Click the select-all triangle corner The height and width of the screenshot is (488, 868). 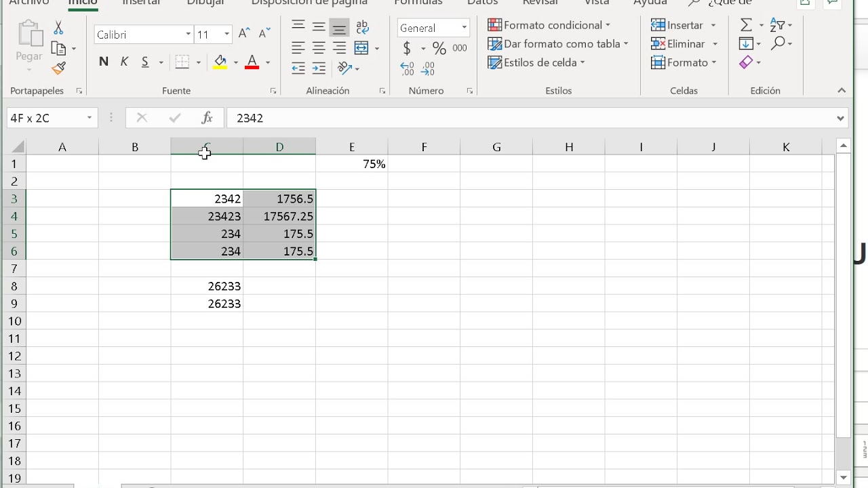17,147
